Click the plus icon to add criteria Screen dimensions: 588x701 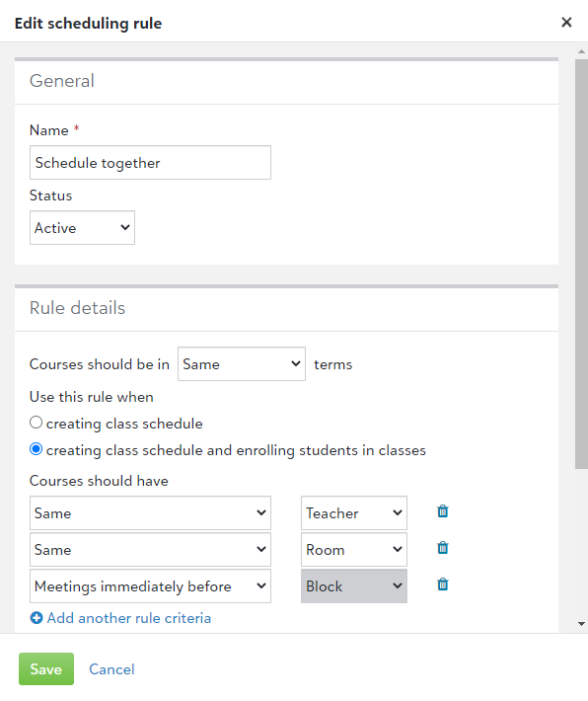click(37, 618)
